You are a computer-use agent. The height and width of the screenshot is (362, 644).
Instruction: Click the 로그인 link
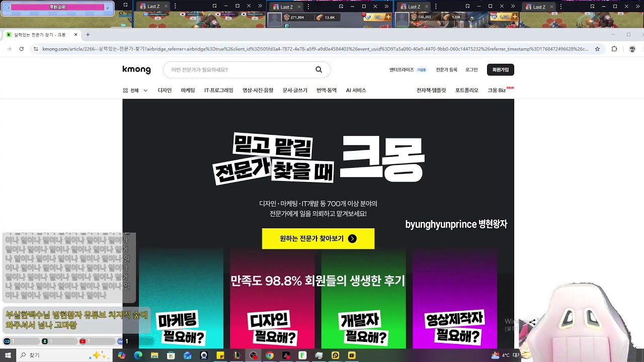point(471,70)
